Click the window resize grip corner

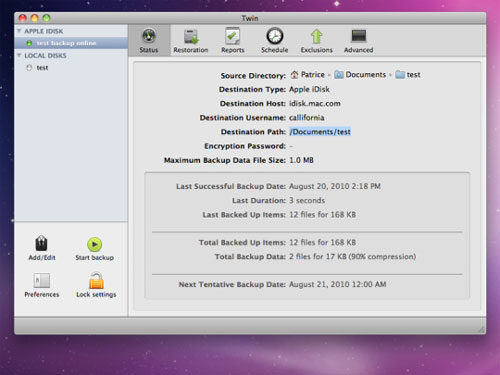(481, 329)
